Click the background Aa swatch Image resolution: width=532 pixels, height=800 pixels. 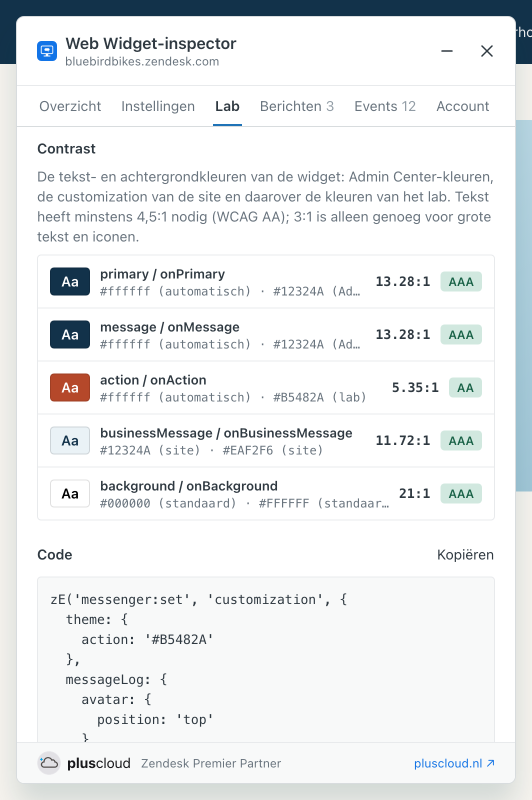[70, 493]
